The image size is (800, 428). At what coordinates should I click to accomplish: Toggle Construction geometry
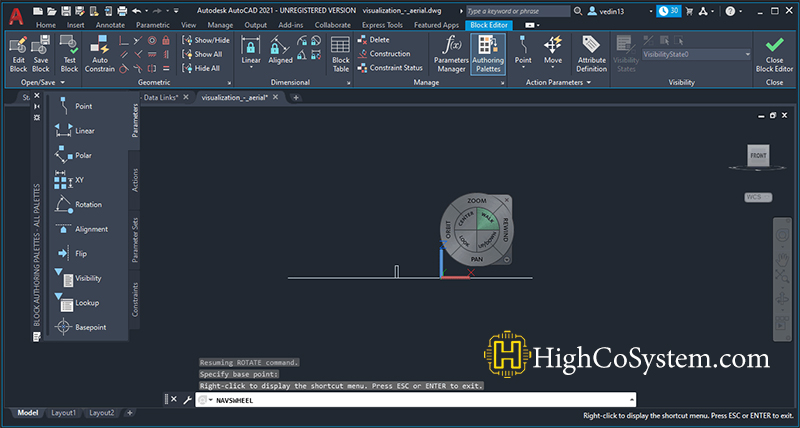pos(384,54)
